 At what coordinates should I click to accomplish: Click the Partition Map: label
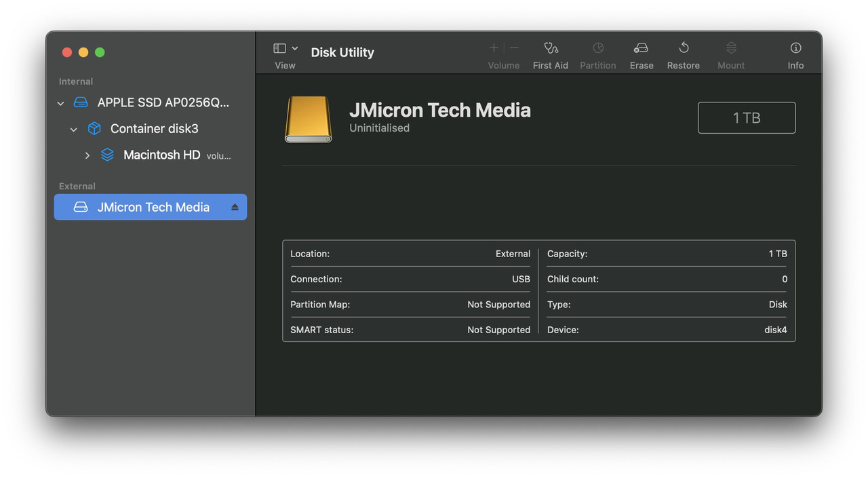320,305
